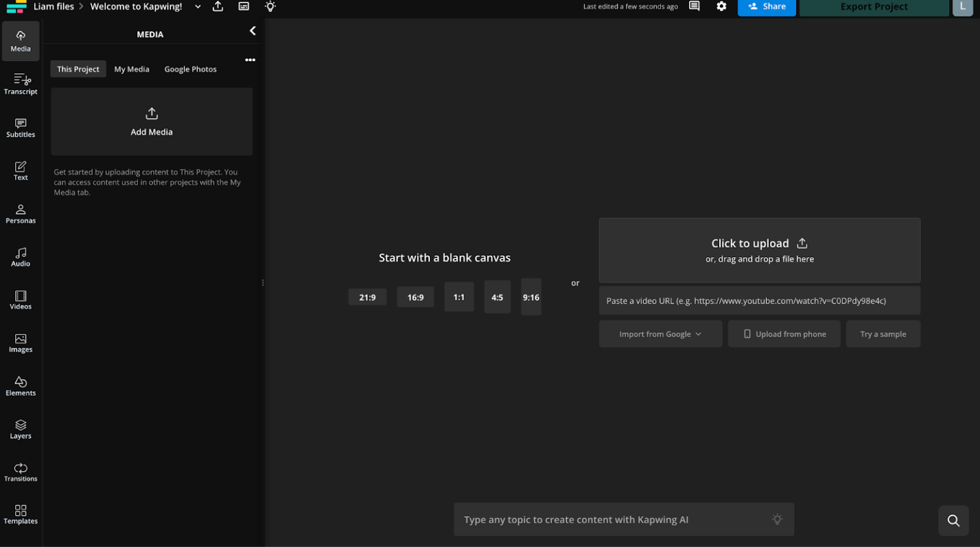Switch to the My Media tab

131,69
